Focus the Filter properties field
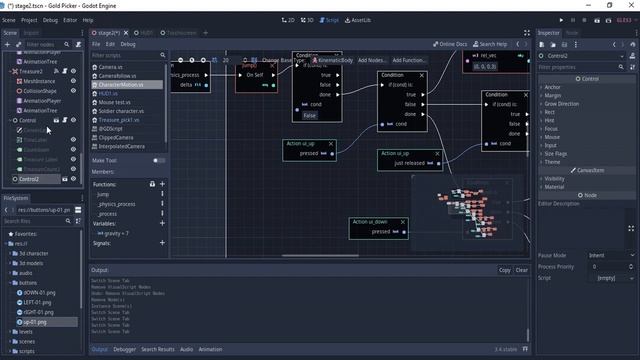This screenshot has width=640, height=360. (582, 67)
